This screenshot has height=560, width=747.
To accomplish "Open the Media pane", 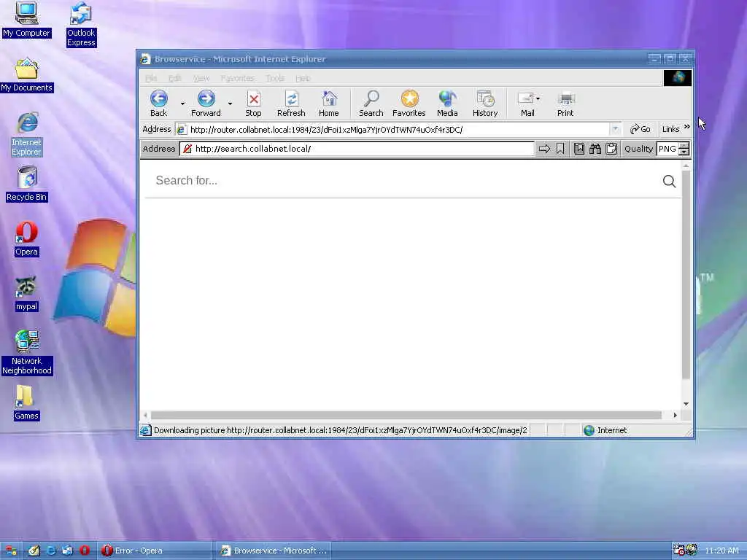I will [447, 104].
